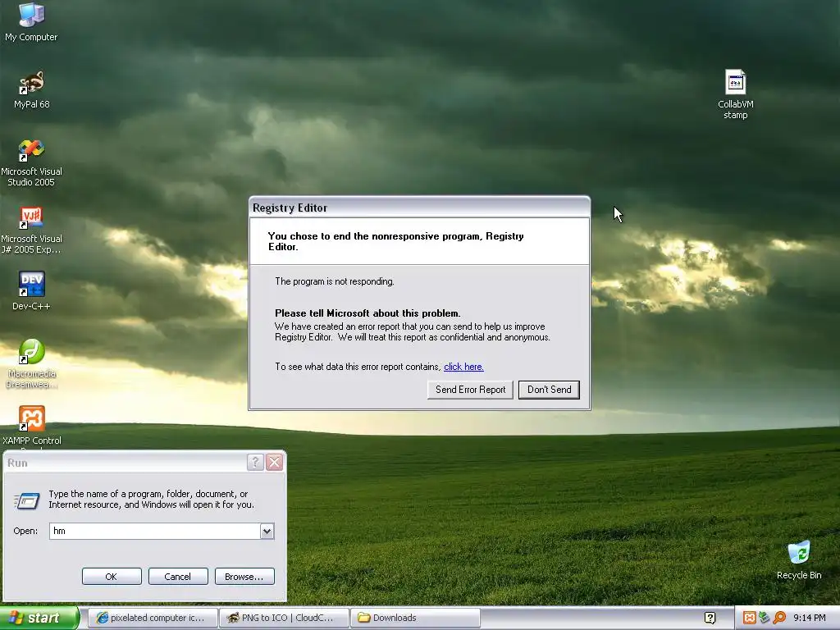The image size is (840, 630).
Task: Click the XAMPP icon in the system tray
Action: [x=749, y=618]
